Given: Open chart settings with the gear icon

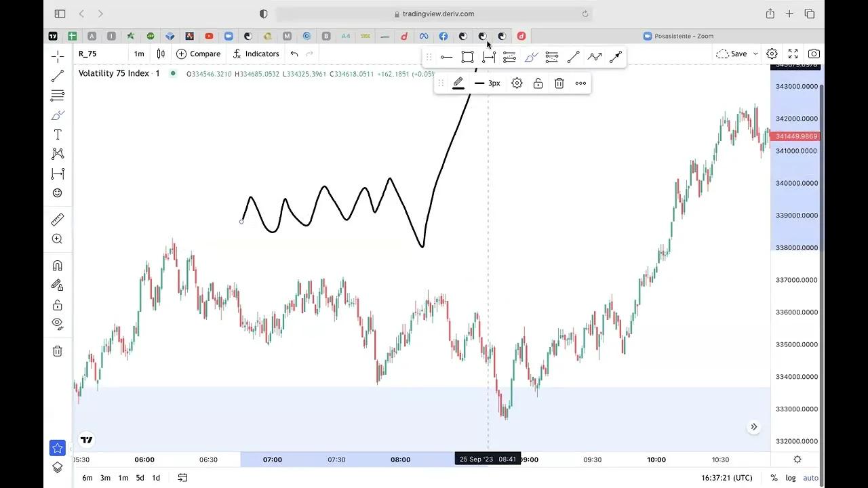Looking at the screenshot, I should pos(772,53).
